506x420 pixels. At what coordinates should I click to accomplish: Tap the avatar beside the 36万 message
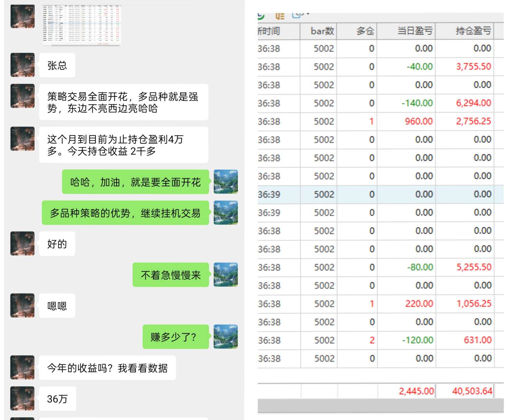click(22, 398)
